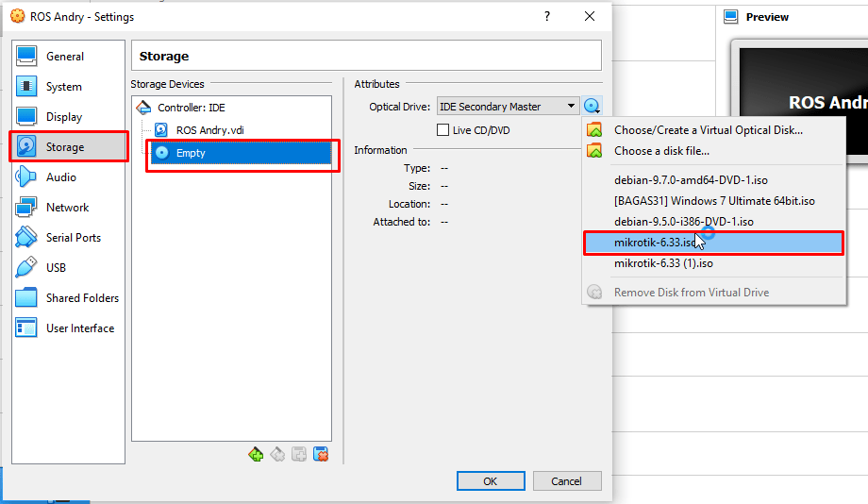The image size is (868, 504).
Task: Select the Display settings category
Action: tap(63, 117)
